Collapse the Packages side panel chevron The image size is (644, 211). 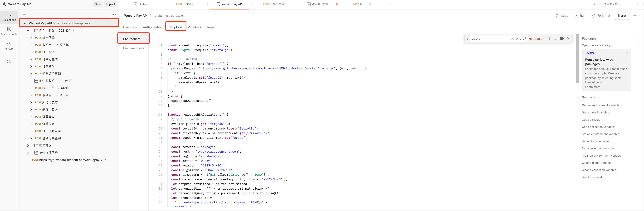click(x=639, y=40)
